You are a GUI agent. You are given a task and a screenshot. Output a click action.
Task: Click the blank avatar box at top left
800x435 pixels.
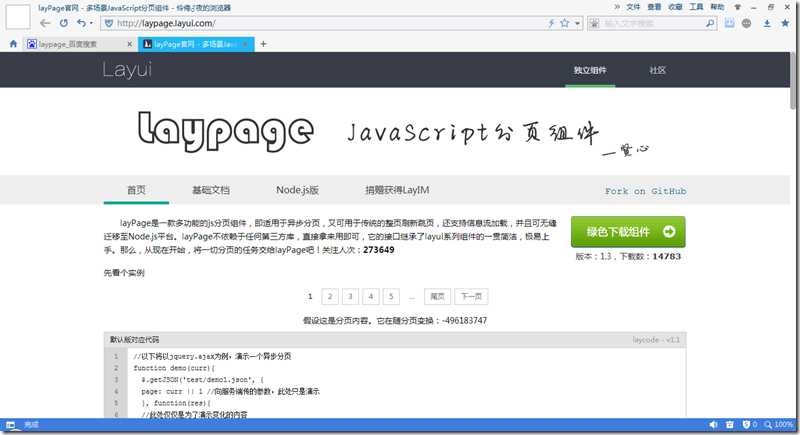coord(18,17)
